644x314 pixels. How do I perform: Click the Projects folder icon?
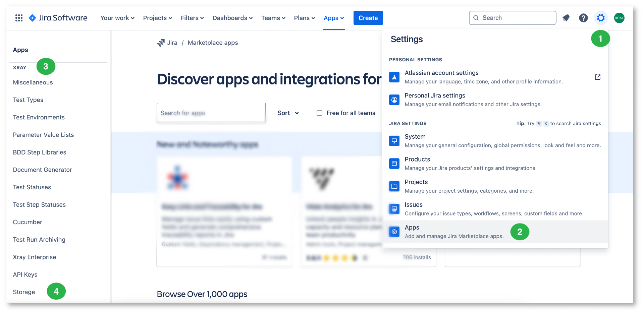[x=394, y=186]
